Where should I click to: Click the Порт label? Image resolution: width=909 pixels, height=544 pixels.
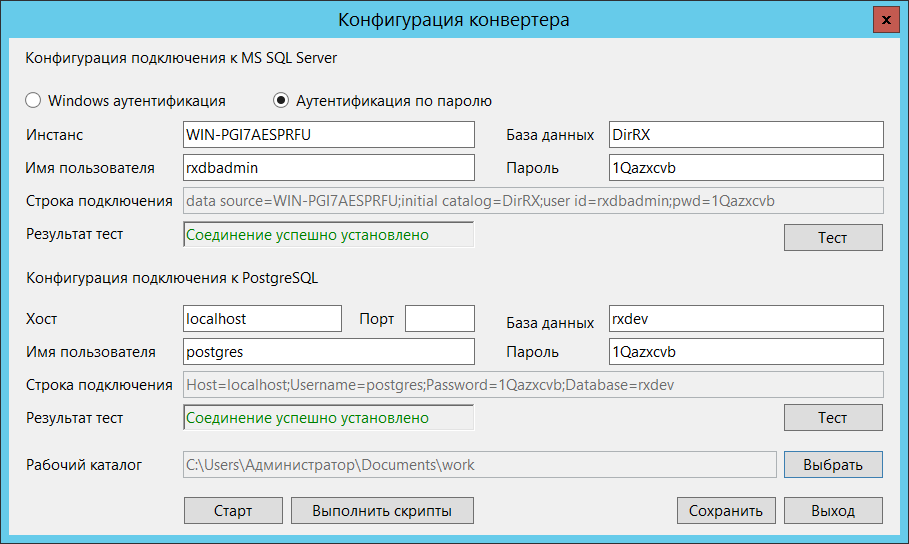click(x=376, y=318)
